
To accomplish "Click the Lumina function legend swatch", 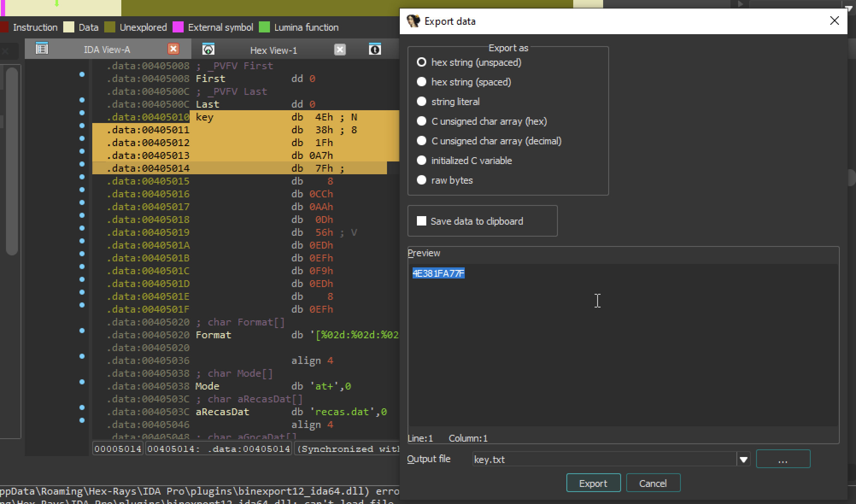I will point(264,27).
